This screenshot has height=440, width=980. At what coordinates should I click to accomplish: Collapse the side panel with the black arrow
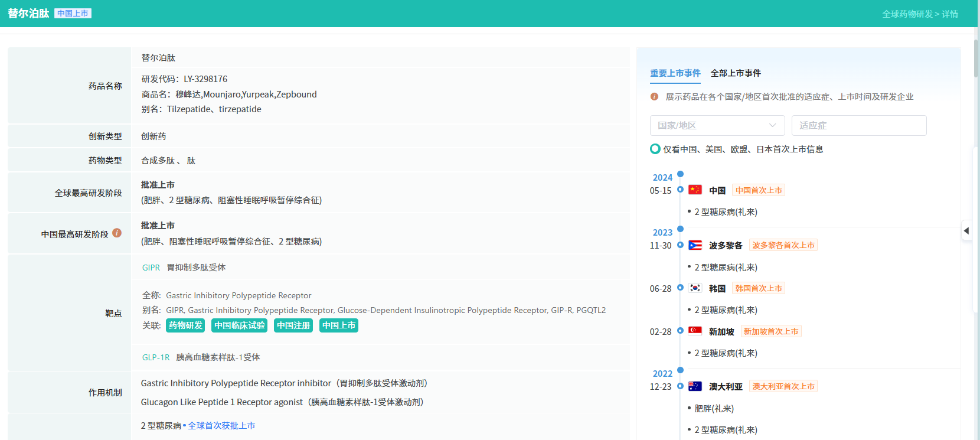pos(966,231)
